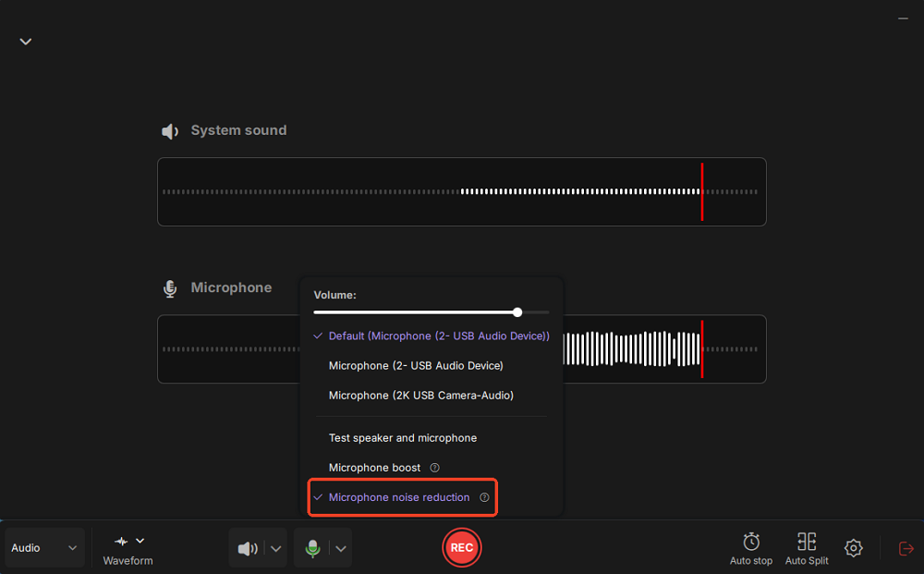Enable Microphone boost option
The height and width of the screenshot is (574, 924).
pos(375,468)
